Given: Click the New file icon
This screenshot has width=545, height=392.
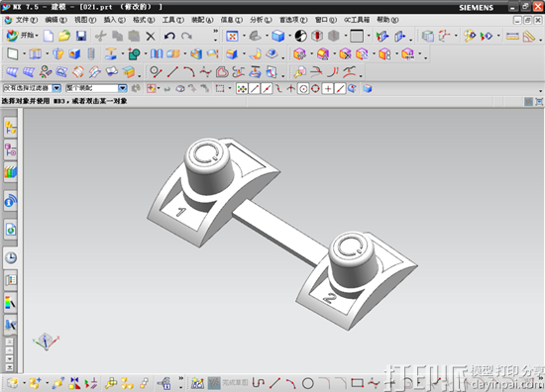Looking at the screenshot, I should [x=49, y=36].
